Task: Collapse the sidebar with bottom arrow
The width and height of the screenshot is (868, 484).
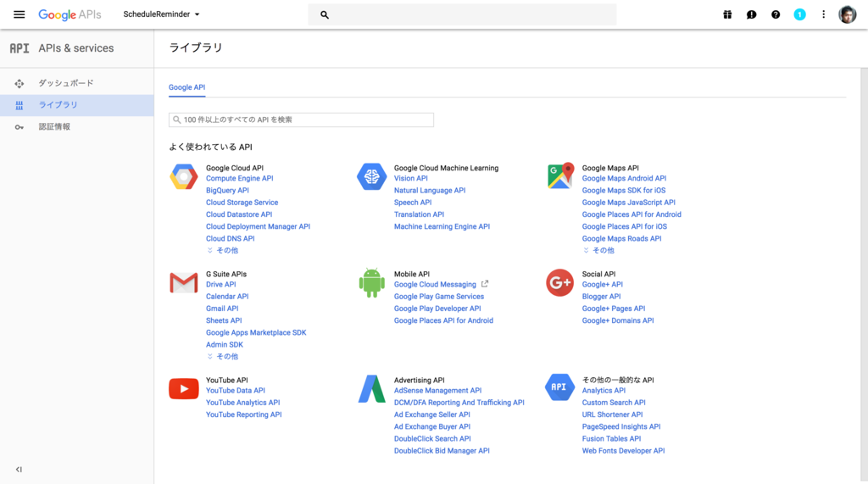Action: 19,470
